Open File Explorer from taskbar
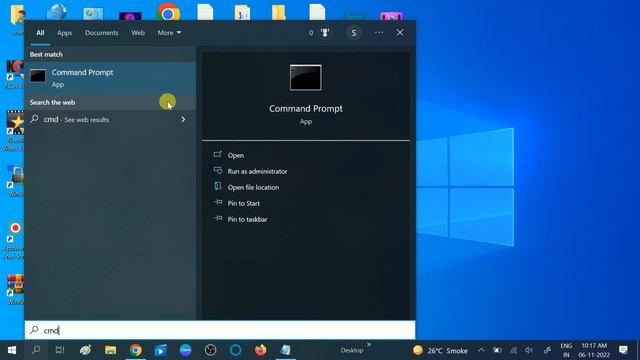 click(111, 350)
